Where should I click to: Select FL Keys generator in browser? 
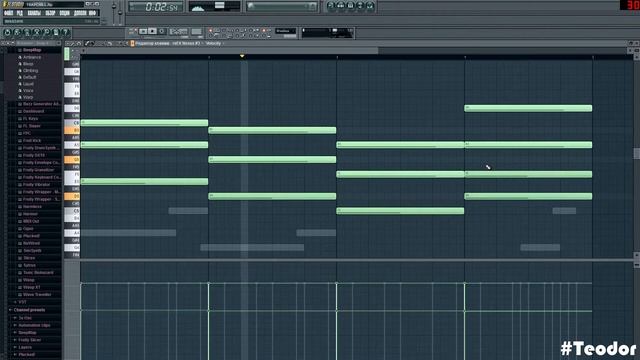pos(30,118)
